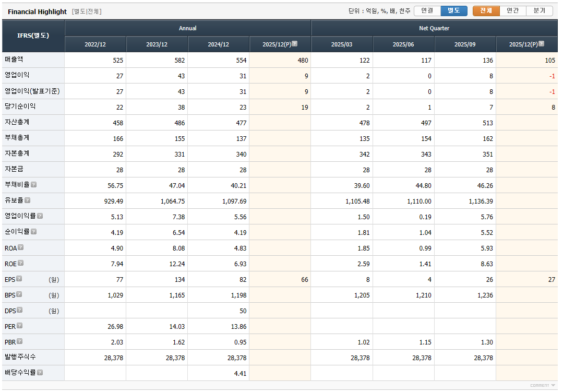Image resolution: width=563 pixels, height=392 pixels.
Task: Click help icon next to EPS
Action: (x=19, y=278)
